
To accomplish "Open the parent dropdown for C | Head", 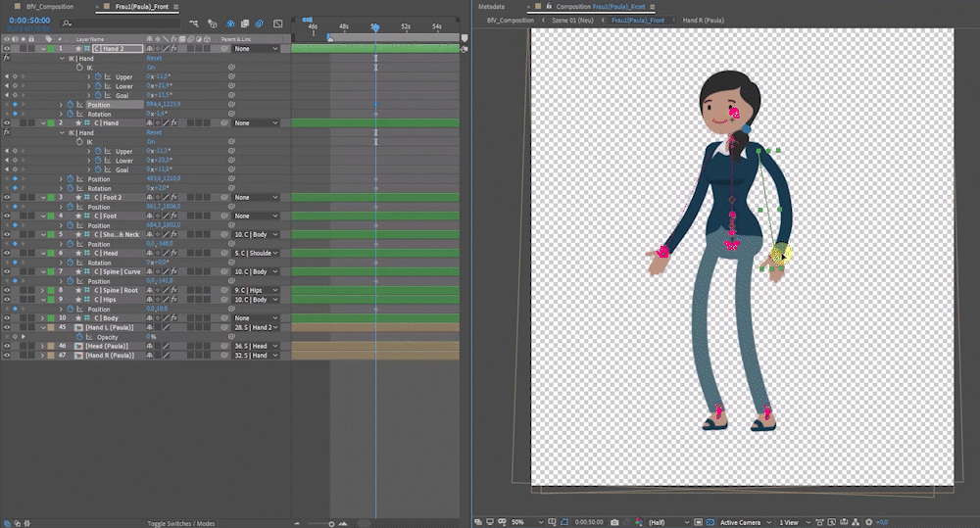I will tap(256, 253).
